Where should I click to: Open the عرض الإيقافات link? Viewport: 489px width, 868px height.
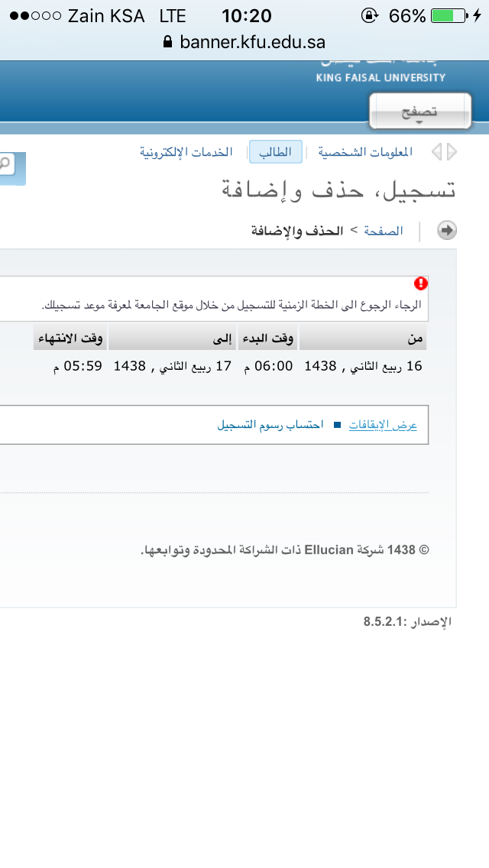pyautogui.click(x=383, y=425)
